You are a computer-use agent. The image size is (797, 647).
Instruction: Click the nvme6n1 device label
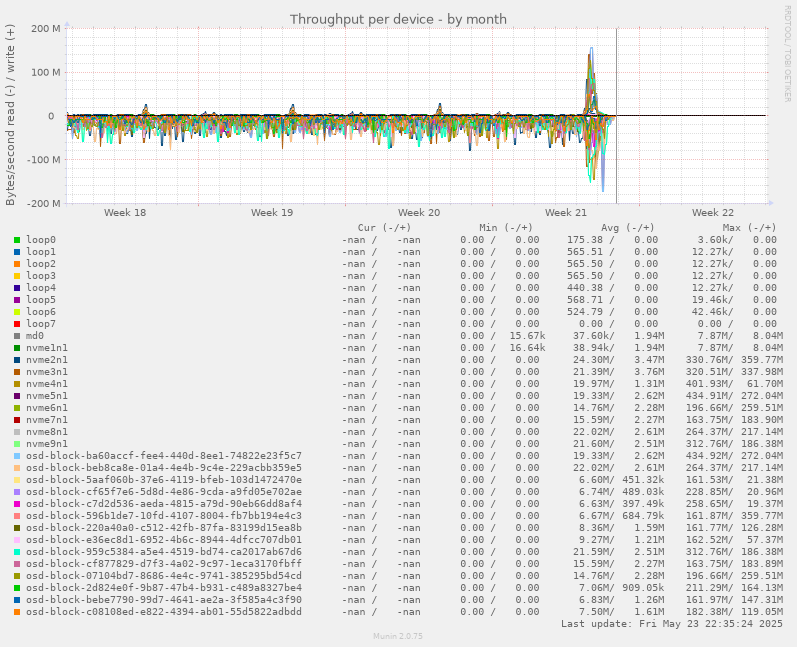pyautogui.click(x=47, y=408)
